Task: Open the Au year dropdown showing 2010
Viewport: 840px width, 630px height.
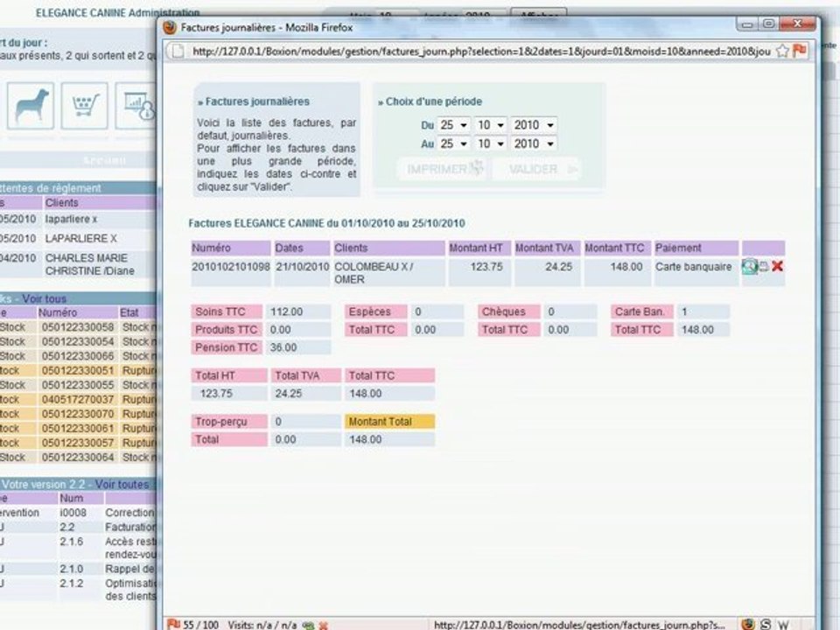Action: [x=534, y=143]
